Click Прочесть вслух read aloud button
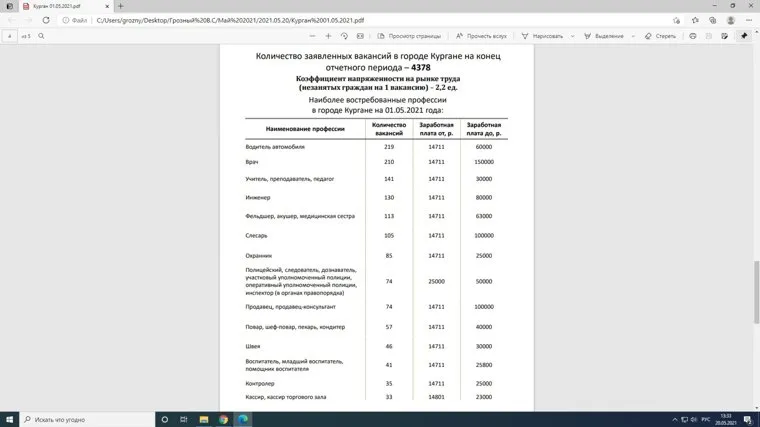The height and width of the screenshot is (427, 760). 486,36
